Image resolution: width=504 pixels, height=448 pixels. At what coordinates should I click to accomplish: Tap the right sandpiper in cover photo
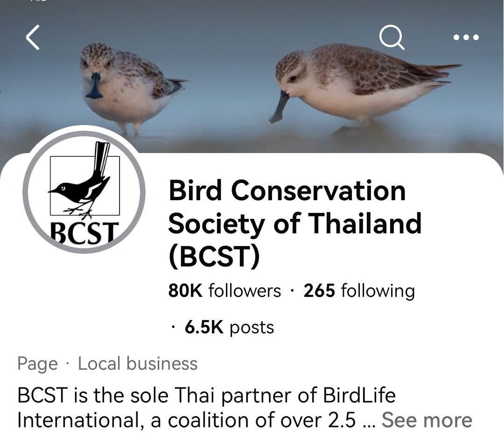pos(355,84)
